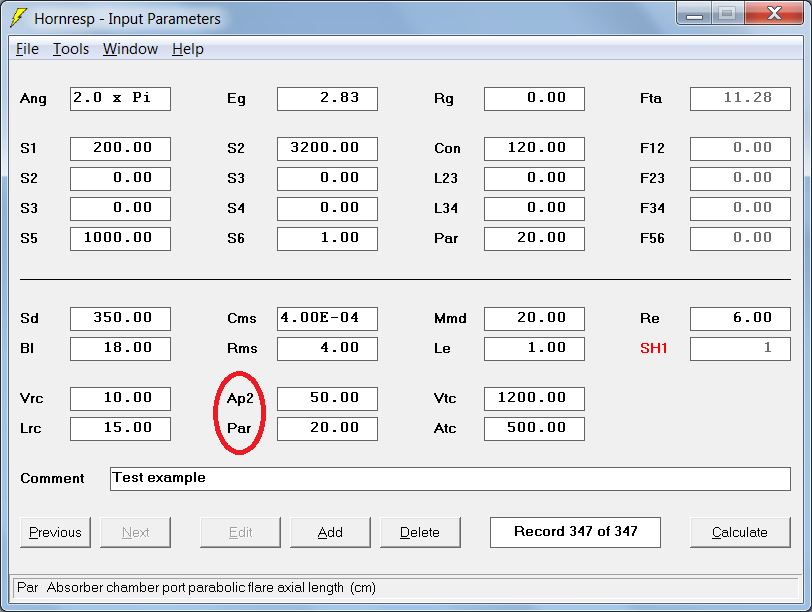Click the greyed-out Edit button
Image resolution: width=812 pixels, height=612 pixels.
coord(240,532)
